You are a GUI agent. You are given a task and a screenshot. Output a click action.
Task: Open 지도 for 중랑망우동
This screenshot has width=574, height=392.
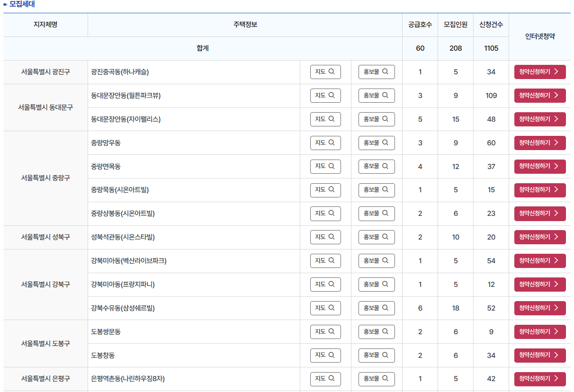tap(325, 143)
